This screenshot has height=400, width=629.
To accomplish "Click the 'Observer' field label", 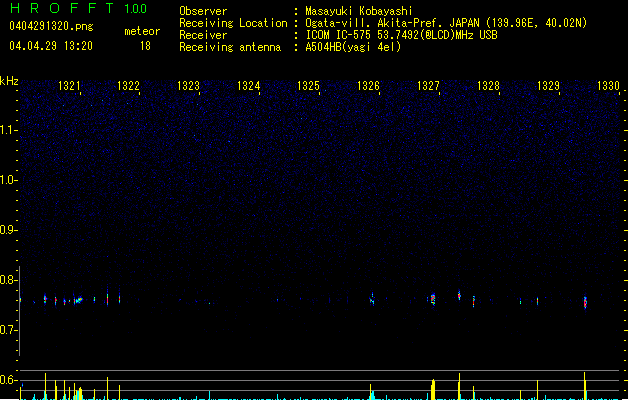I will 203,11.
